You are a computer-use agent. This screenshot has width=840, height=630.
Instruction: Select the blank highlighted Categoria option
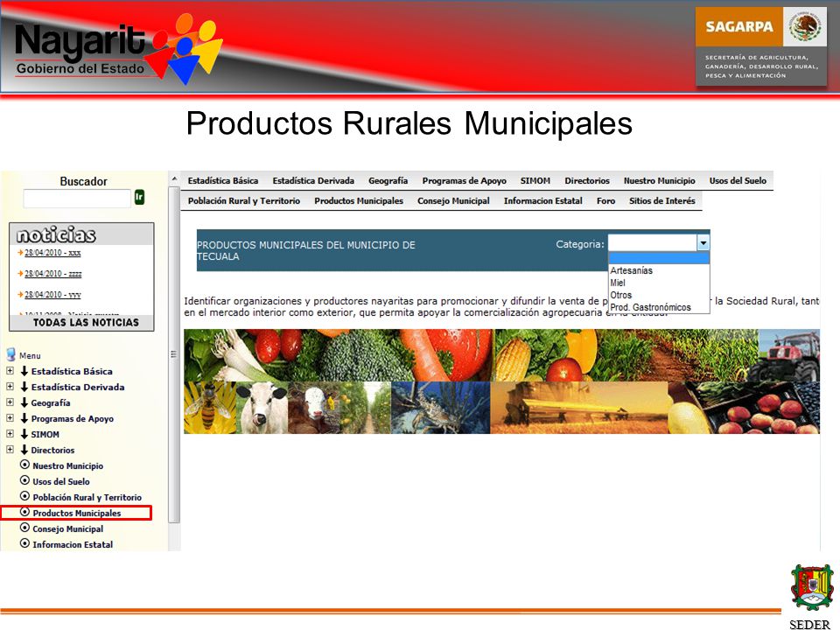659,258
